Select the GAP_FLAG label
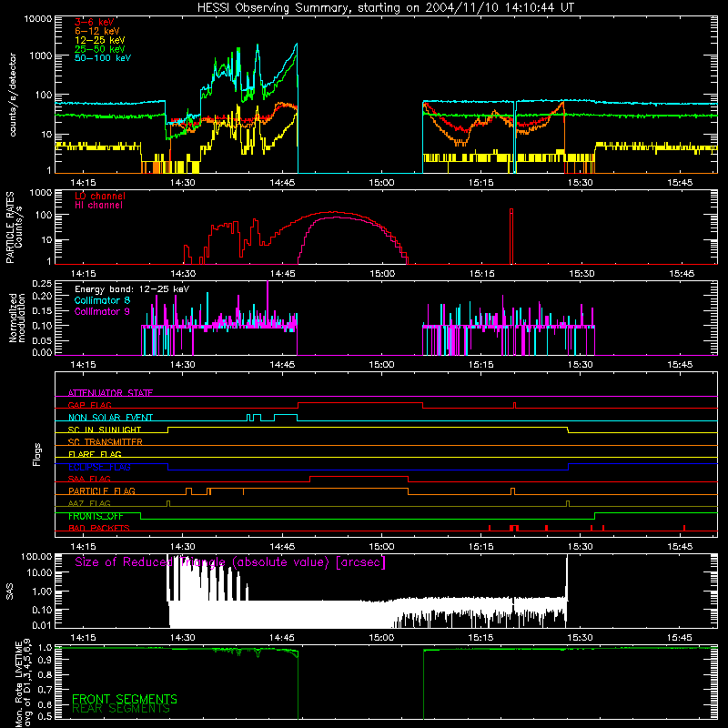Viewport: 728px width, 728px height. 89,405
